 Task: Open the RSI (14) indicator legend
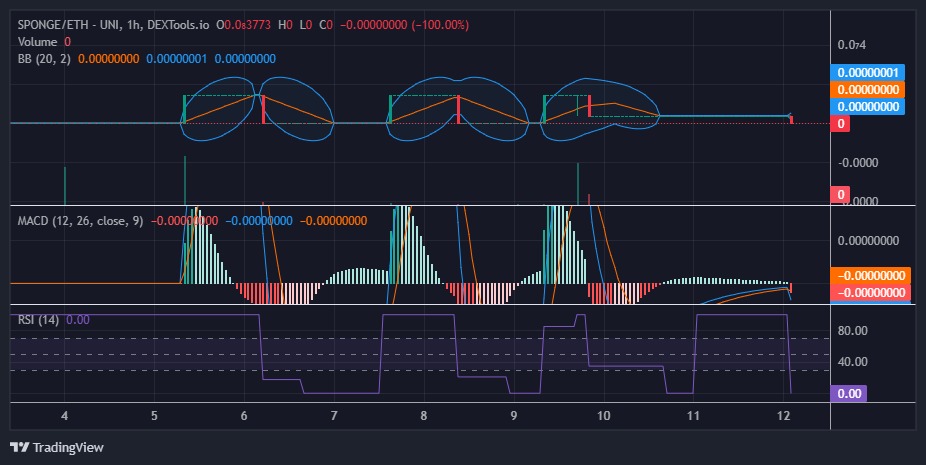[x=38, y=320]
